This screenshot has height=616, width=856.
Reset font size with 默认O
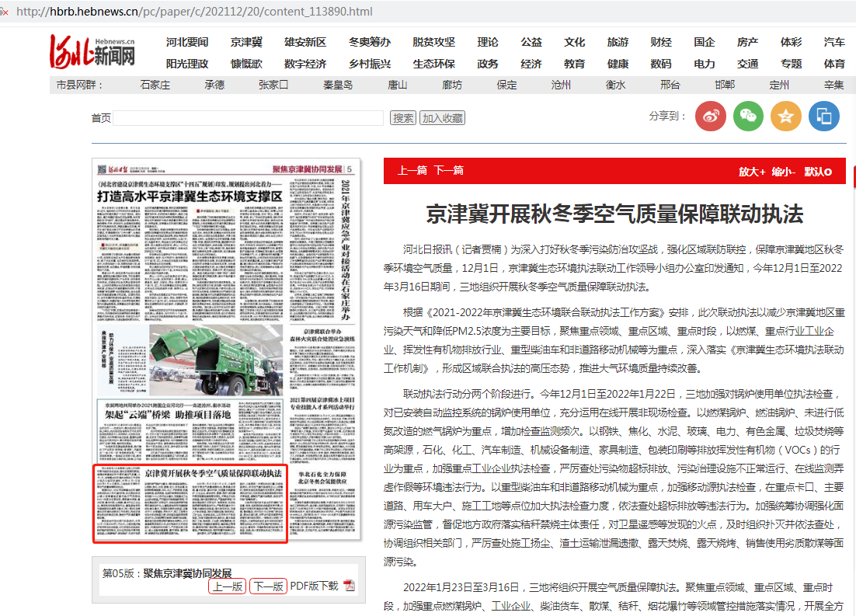coord(818,172)
